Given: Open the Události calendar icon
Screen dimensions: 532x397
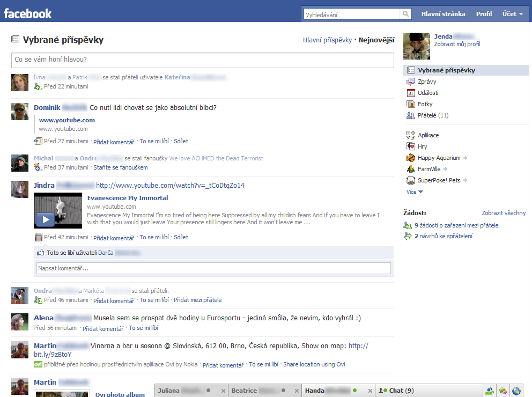Looking at the screenshot, I should (411, 93).
